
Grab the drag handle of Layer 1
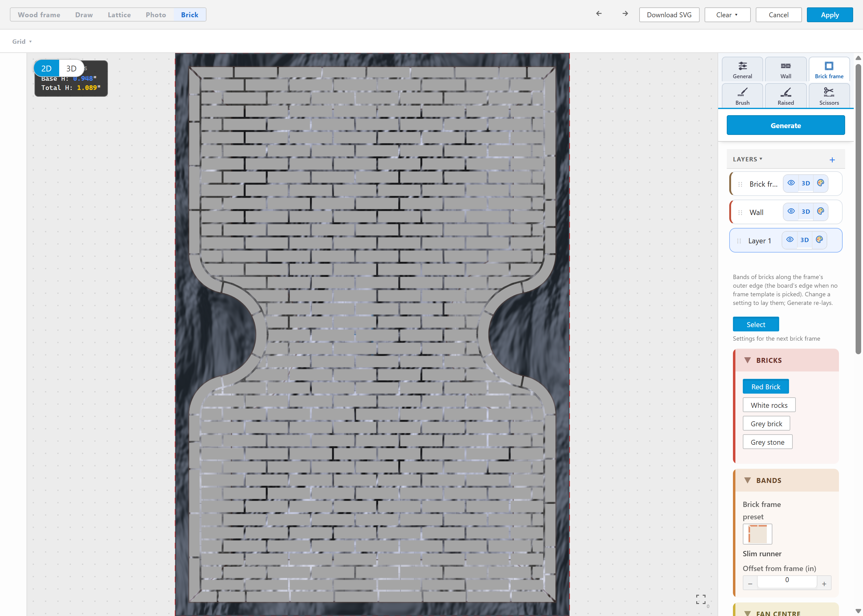[739, 241]
